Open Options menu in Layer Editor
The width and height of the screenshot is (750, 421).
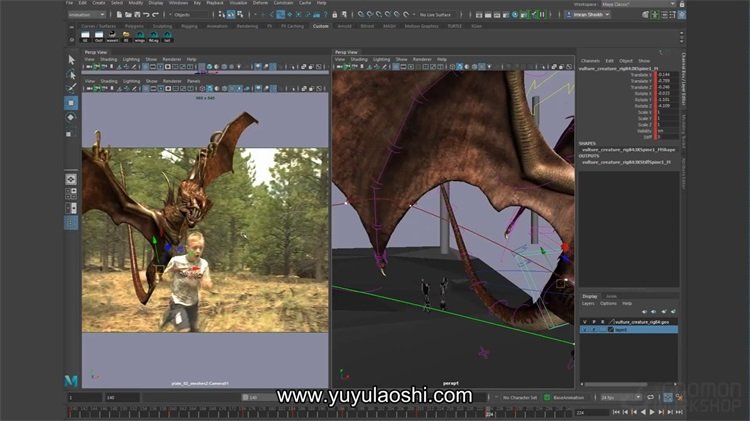pos(608,303)
